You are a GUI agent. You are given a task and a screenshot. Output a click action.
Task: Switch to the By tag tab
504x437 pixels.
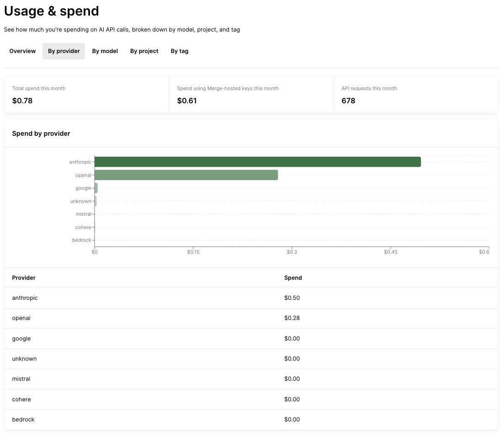(179, 51)
